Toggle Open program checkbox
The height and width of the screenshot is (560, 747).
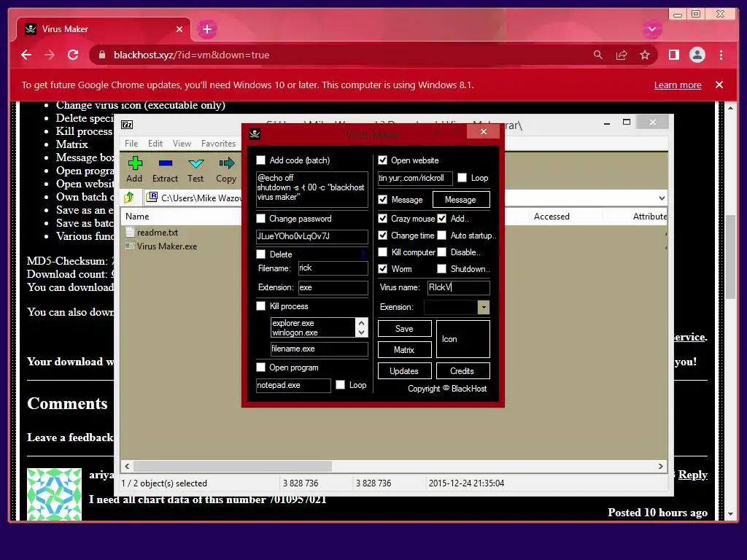click(x=260, y=367)
